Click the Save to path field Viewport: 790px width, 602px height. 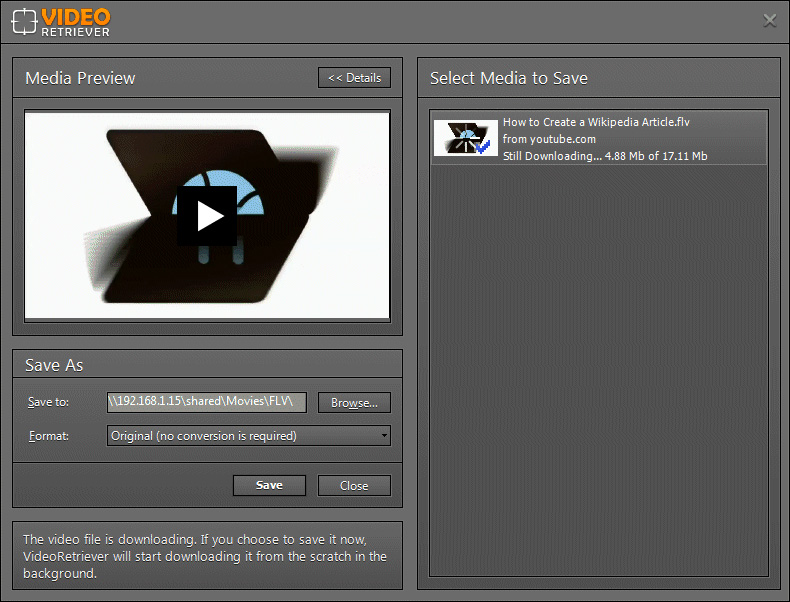pos(207,402)
